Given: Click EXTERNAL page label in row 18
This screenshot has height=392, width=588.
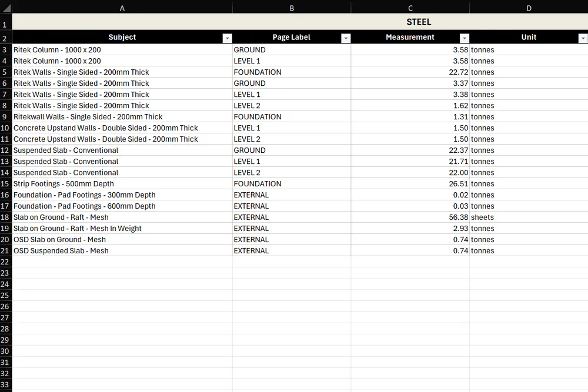Looking at the screenshot, I should click(292, 217).
